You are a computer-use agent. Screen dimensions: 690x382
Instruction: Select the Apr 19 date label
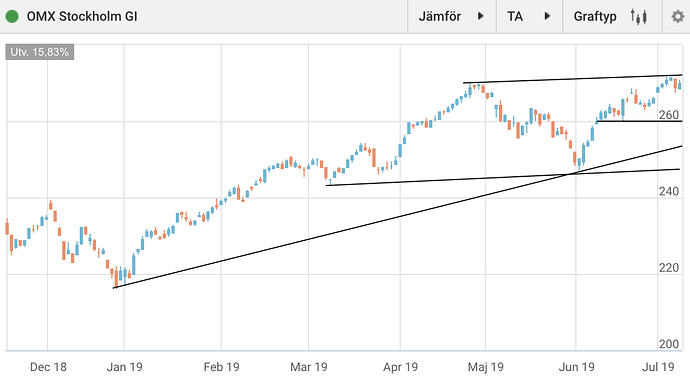click(x=400, y=367)
